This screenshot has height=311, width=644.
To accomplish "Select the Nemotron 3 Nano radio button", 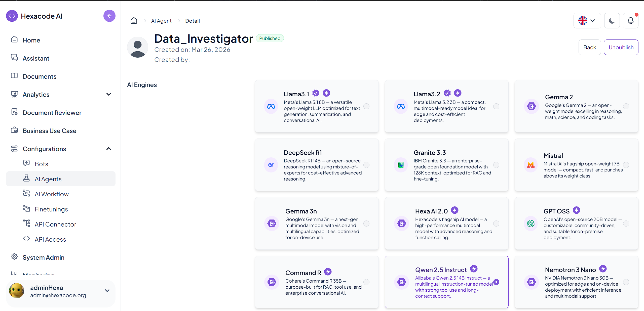I will tap(626, 282).
